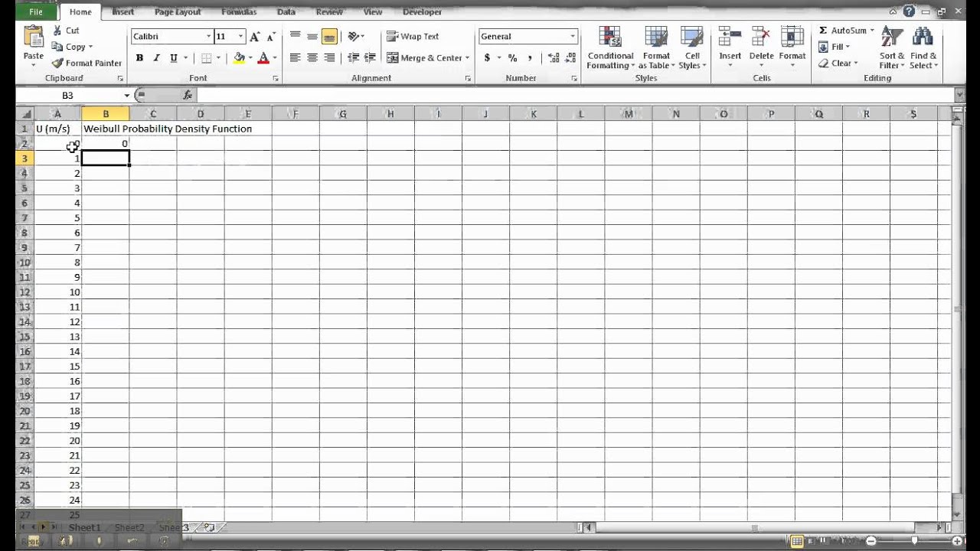Screen dimensions: 980x551
Task: Set middle vertical alignment
Action: point(312,37)
